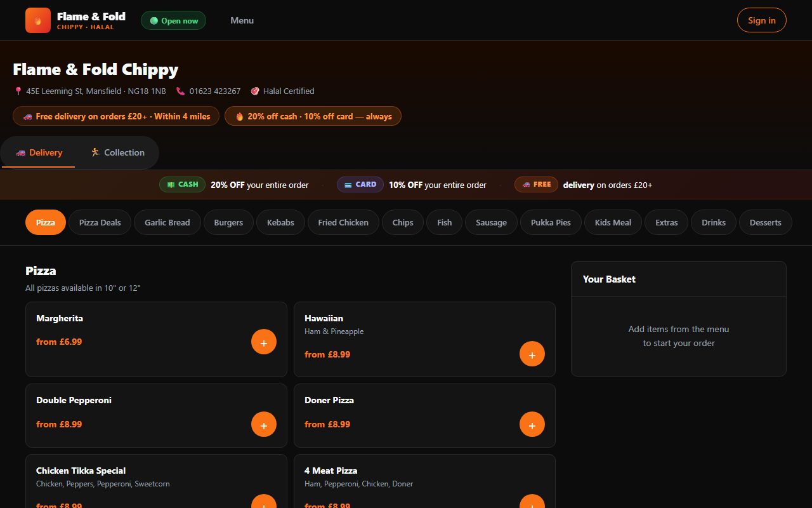Open the Garlic Bread category

point(167,222)
